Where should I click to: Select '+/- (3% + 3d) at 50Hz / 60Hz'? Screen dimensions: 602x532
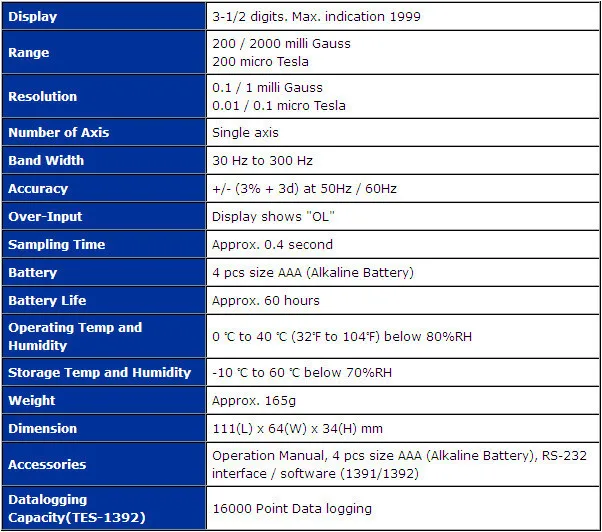tap(304, 188)
